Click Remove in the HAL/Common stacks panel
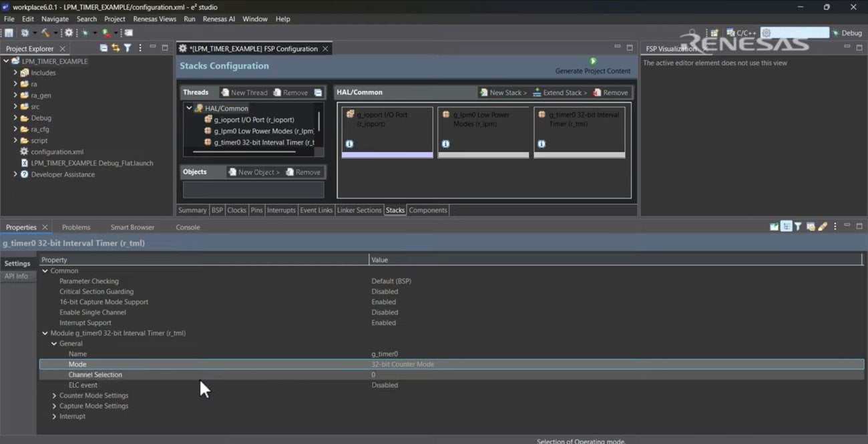The width and height of the screenshot is (868, 444). click(x=610, y=93)
